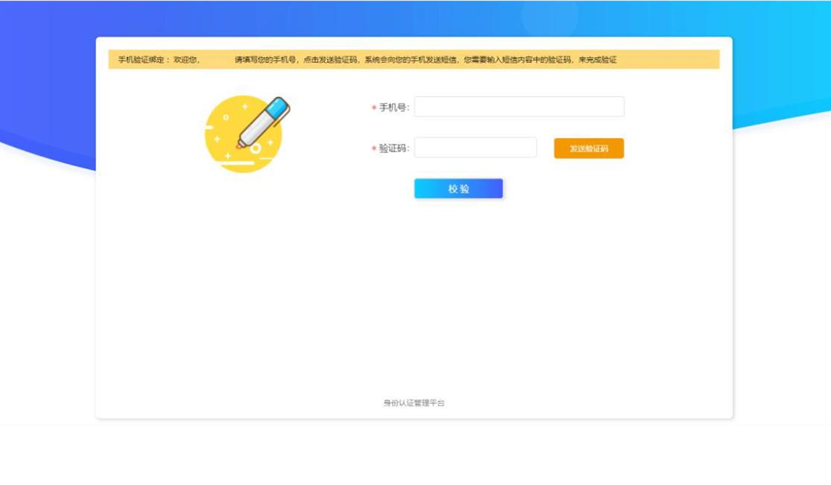831x485 pixels.
Task: Click the 身份认证管理平台 footer text
Action: [x=414, y=403]
